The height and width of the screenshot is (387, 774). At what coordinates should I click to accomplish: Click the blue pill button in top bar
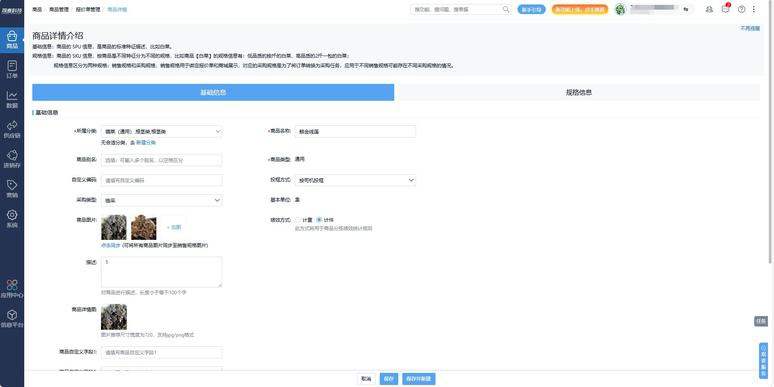tap(531, 9)
